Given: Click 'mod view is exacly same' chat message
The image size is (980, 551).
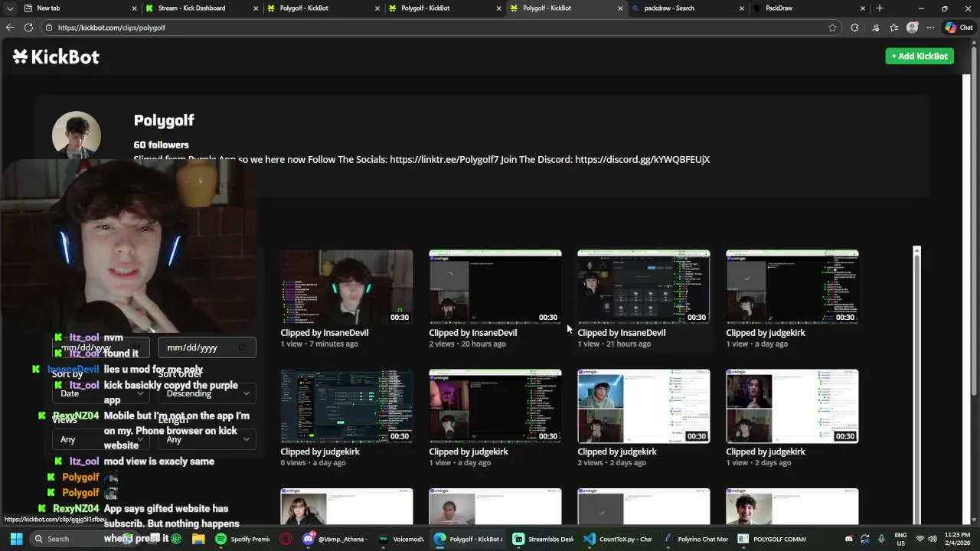Looking at the screenshot, I should point(158,461).
